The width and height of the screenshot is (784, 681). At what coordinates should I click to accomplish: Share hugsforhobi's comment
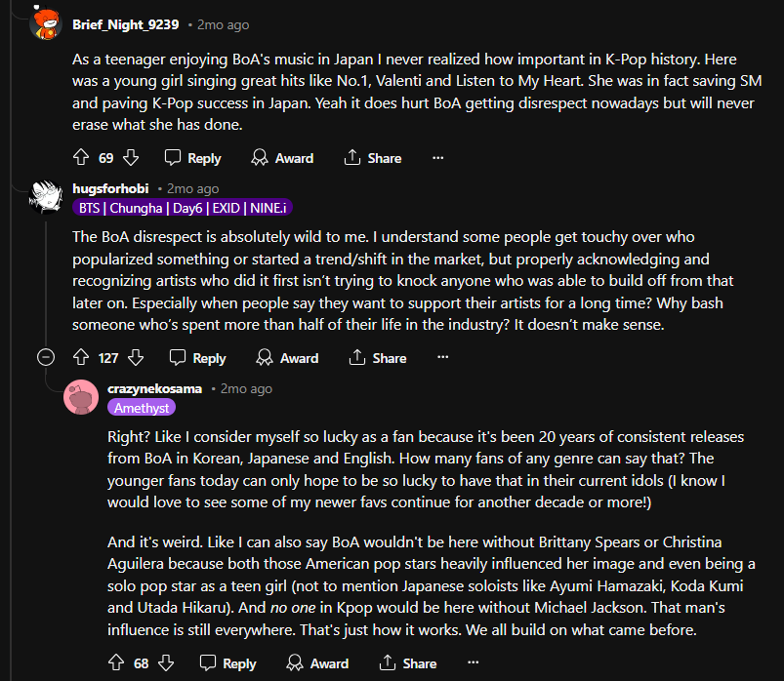378,357
